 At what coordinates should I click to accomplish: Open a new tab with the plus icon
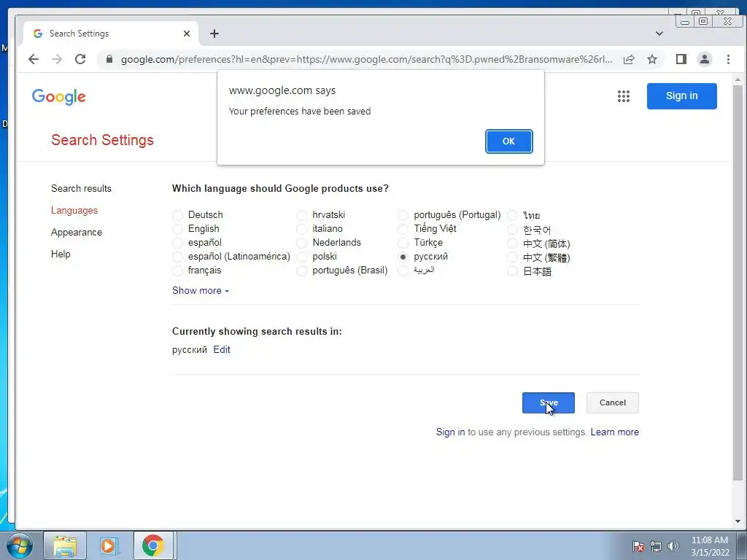click(x=214, y=34)
